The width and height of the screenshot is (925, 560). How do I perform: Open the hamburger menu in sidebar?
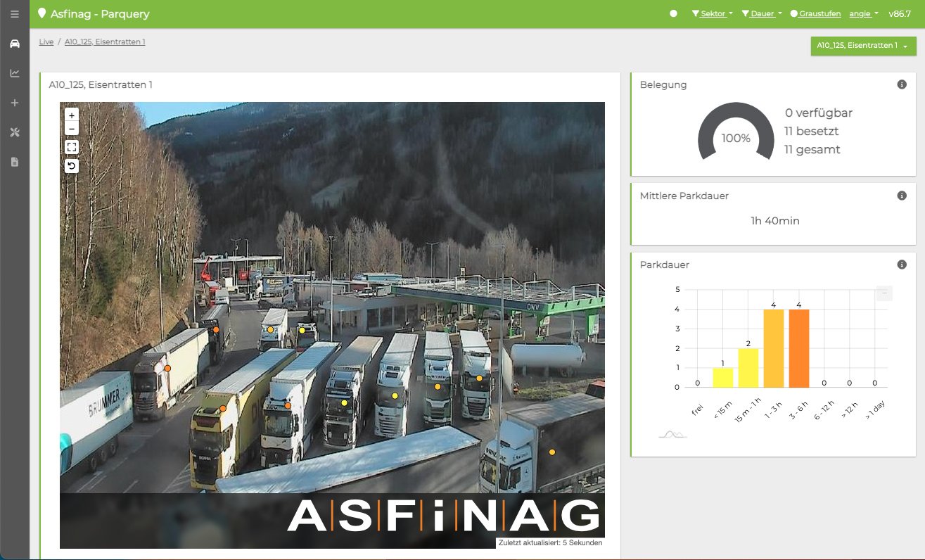pos(15,14)
